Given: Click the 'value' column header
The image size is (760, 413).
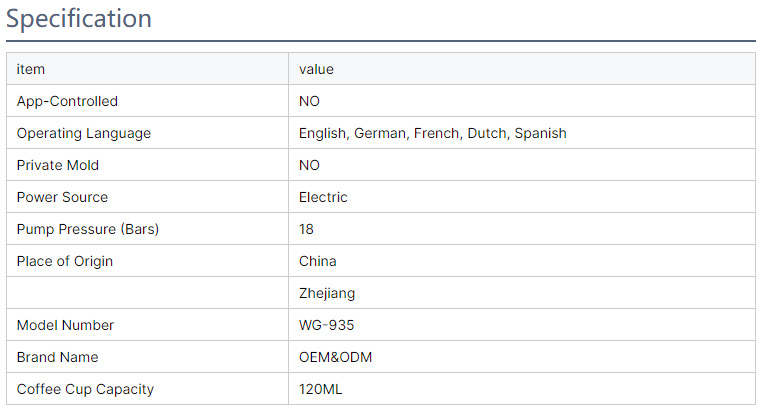Looking at the screenshot, I should pos(316,69).
